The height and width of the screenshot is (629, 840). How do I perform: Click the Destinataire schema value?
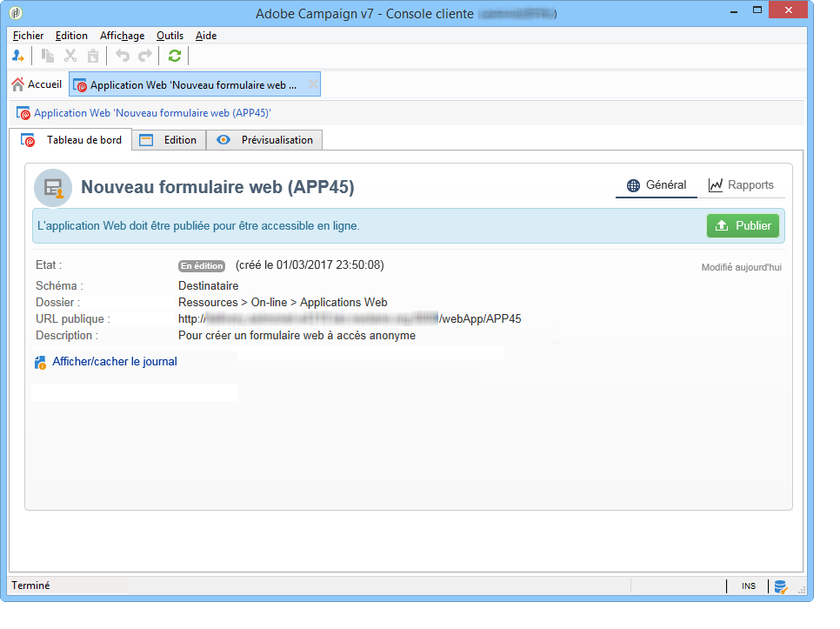[x=209, y=285]
